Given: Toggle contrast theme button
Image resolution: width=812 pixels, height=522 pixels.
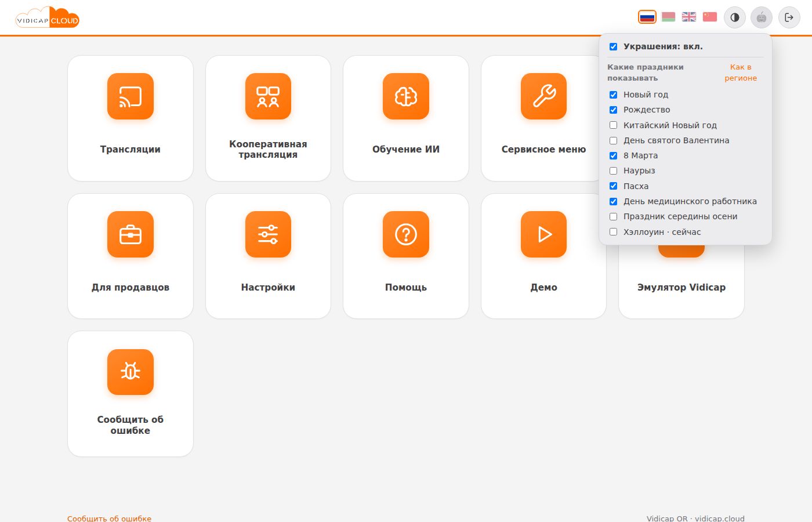Looking at the screenshot, I should [735, 17].
